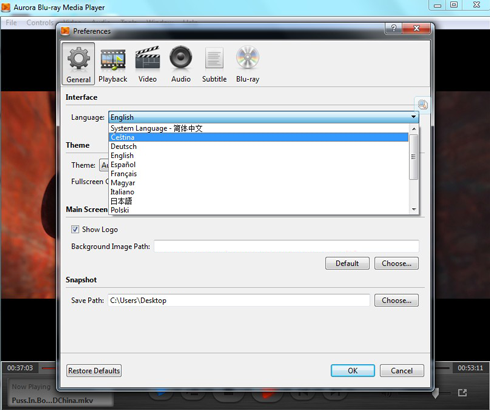Click the fullscreen icon in player bar

pyautogui.click(x=462, y=393)
